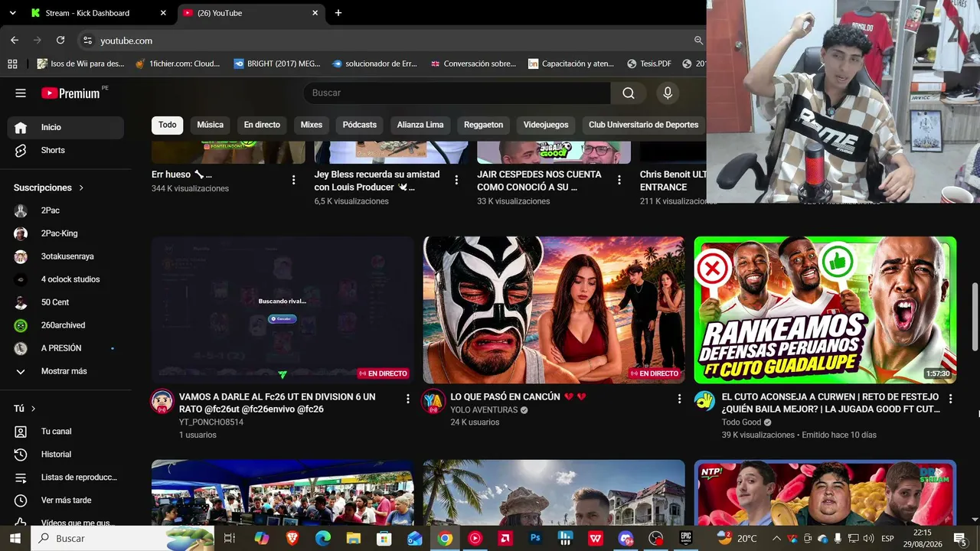The height and width of the screenshot is (551, 980).
Task: Filter feed by 'Alianza Lima'
Action: tap(420, 125)
